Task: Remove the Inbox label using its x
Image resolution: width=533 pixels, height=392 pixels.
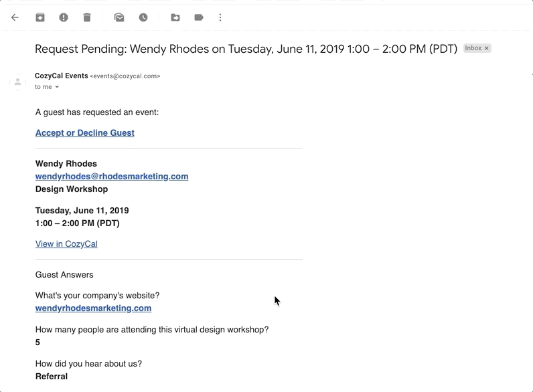Action: (487, 49)
